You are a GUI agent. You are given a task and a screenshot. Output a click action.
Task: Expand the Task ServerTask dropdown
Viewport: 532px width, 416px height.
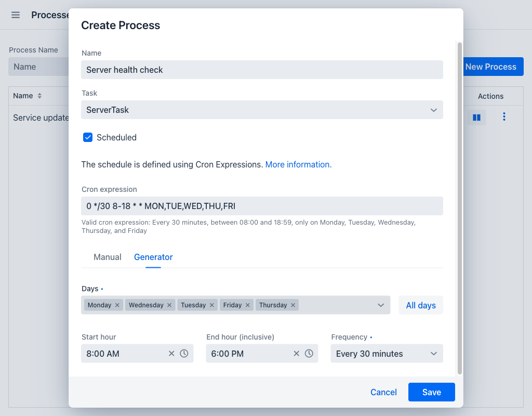[262, 110]
